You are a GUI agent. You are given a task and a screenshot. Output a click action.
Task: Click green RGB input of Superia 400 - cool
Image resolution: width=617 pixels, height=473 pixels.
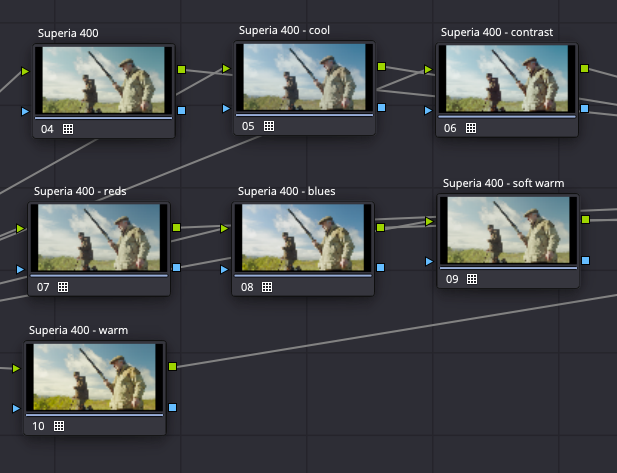coord(226,68)
